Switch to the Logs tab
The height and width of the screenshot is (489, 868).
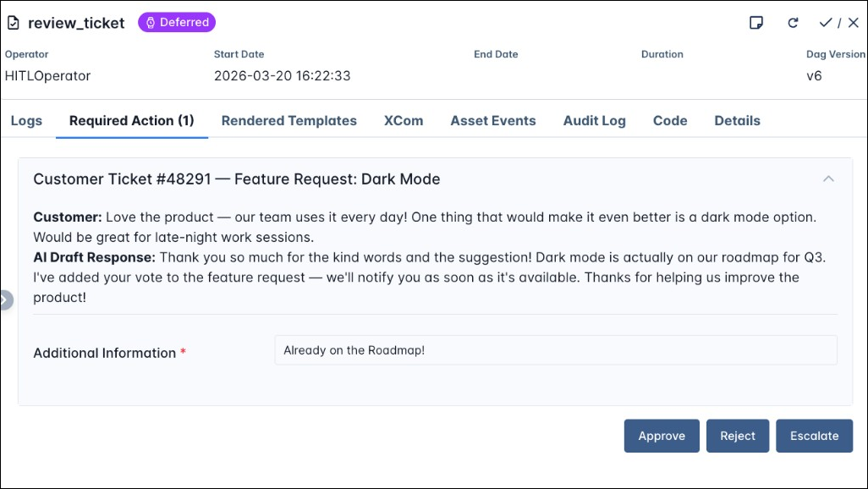(26, 120)
